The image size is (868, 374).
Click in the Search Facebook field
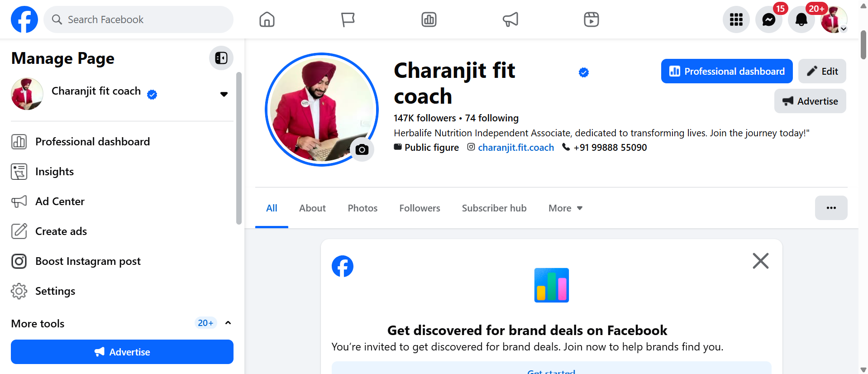[x=145, y=19]
